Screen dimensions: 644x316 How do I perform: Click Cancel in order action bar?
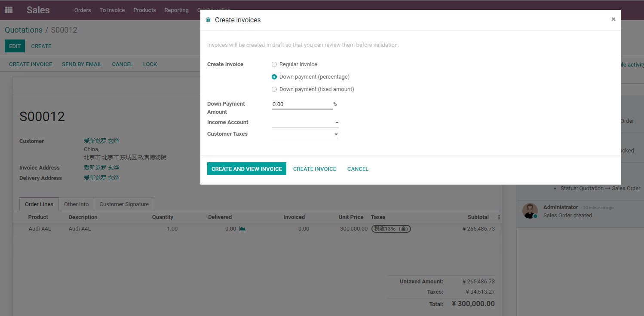click(123, 64)
